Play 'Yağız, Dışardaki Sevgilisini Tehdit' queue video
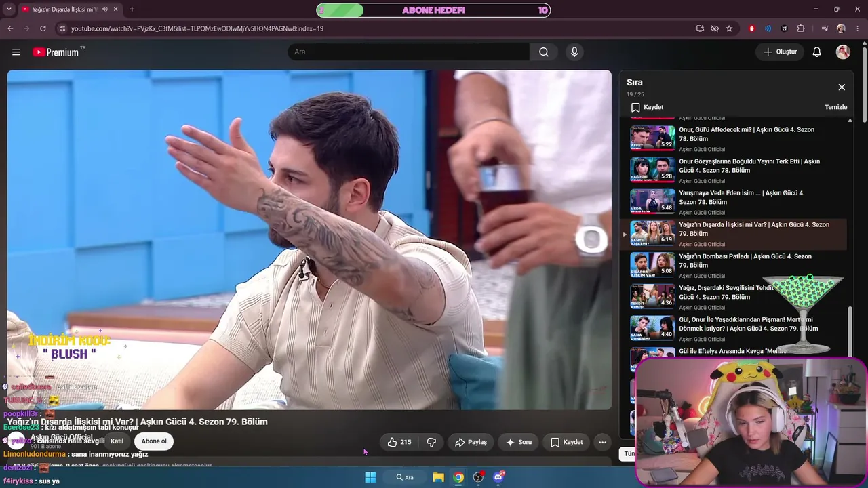 point(733,297)
